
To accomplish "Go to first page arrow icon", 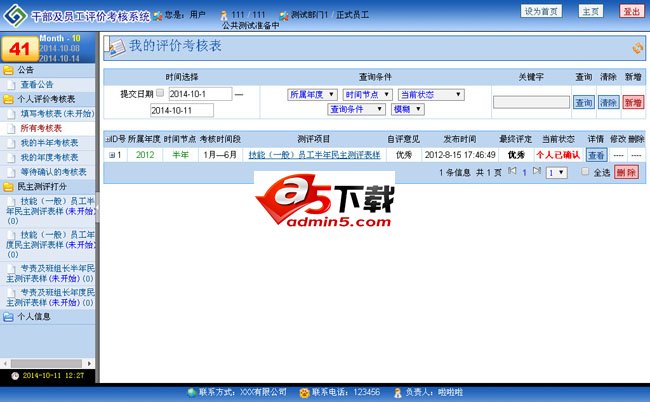I will click(x=512, y=171).
